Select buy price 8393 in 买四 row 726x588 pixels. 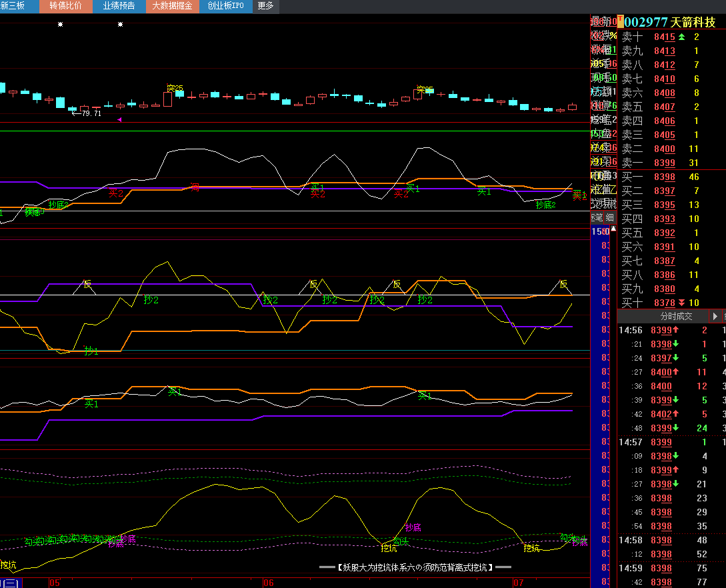665,219
